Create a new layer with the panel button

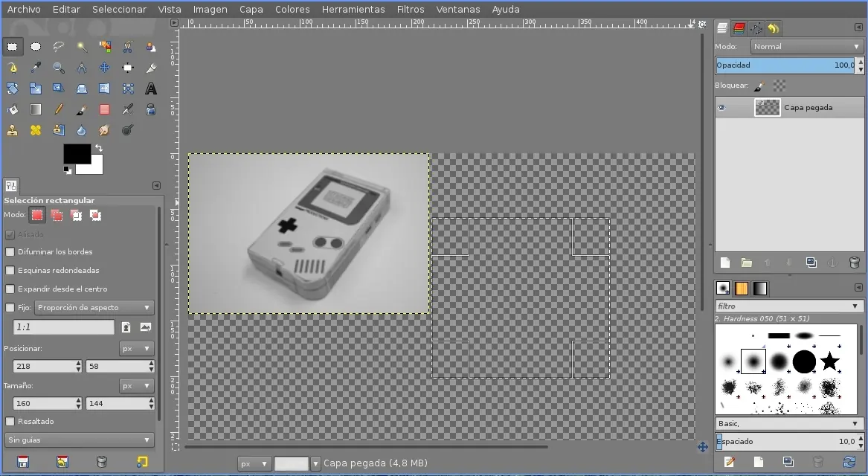click(724, 263)
